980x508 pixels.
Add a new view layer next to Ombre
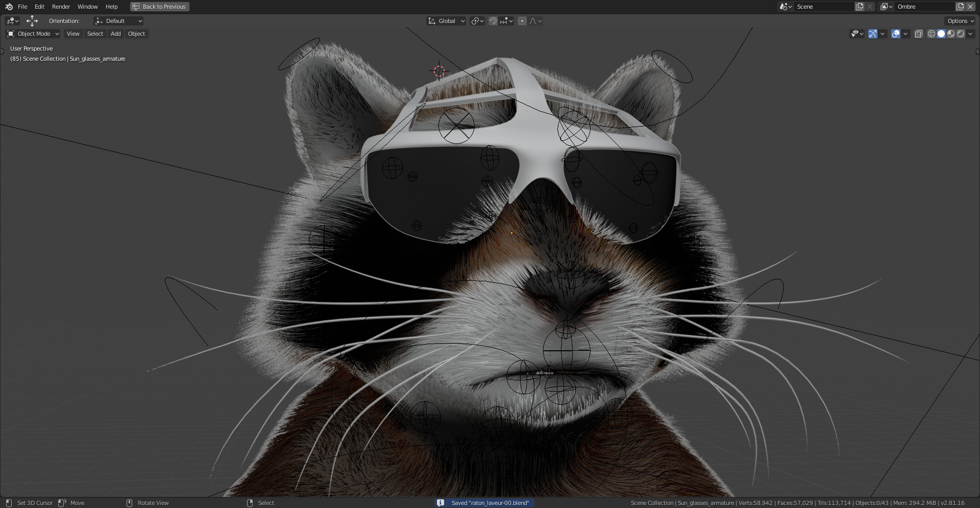(x=960, y=7)
